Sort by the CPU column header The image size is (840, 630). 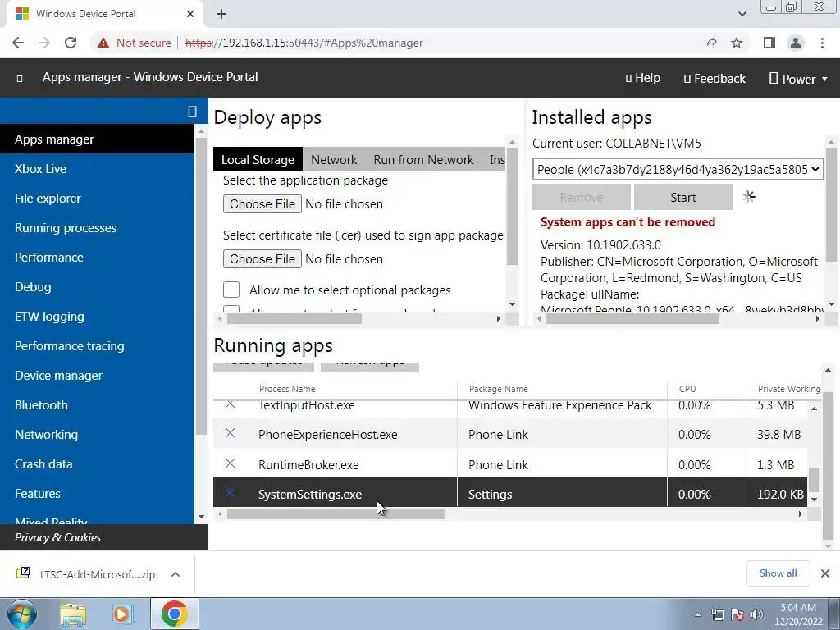point(687,389)
